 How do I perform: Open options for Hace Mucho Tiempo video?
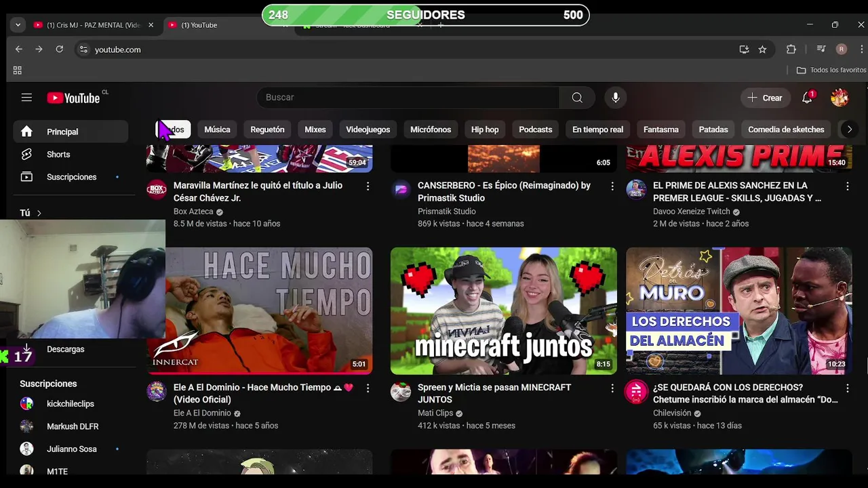(368, 388)
